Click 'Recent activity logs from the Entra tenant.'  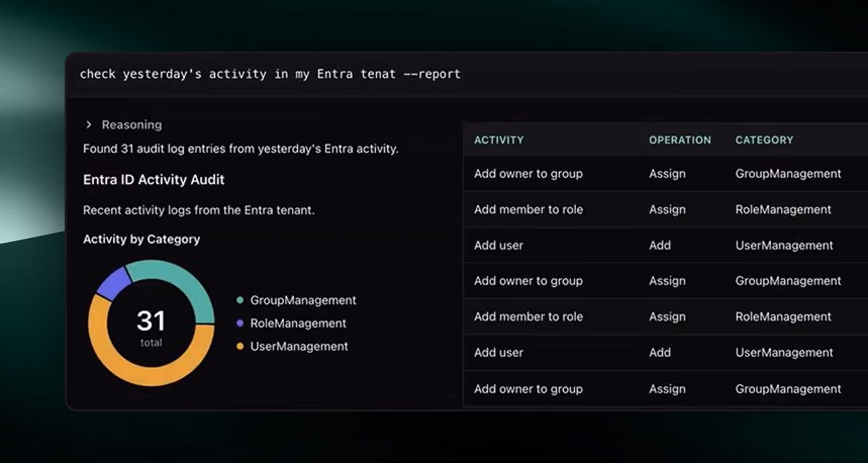click(199, 210)
